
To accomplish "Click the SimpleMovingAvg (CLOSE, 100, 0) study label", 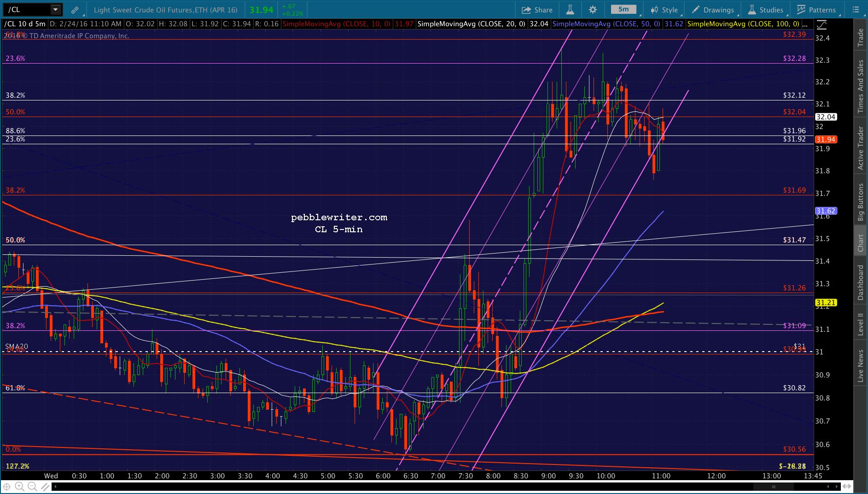I will (743, 24).
